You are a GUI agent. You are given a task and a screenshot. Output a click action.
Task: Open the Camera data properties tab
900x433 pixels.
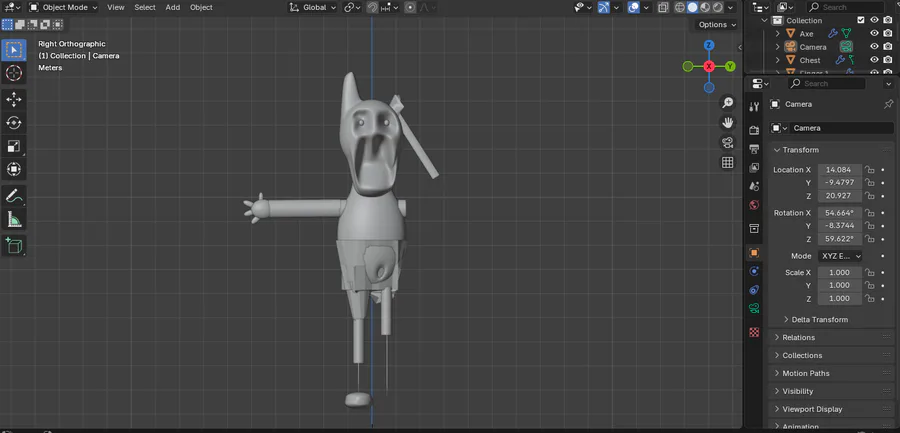pyautogui.click(x=754, y=308)
